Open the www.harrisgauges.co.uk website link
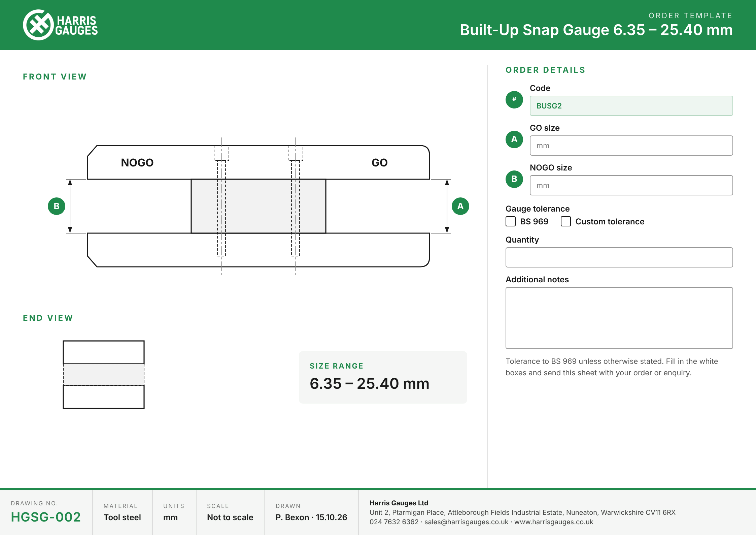Viewport: 756px width, 535px height. coord(554,522)
